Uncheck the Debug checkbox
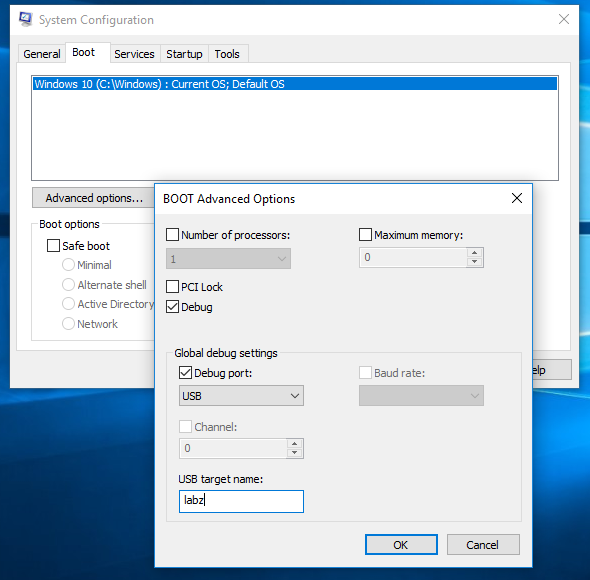Screen dimensions: 590x580 172,307
